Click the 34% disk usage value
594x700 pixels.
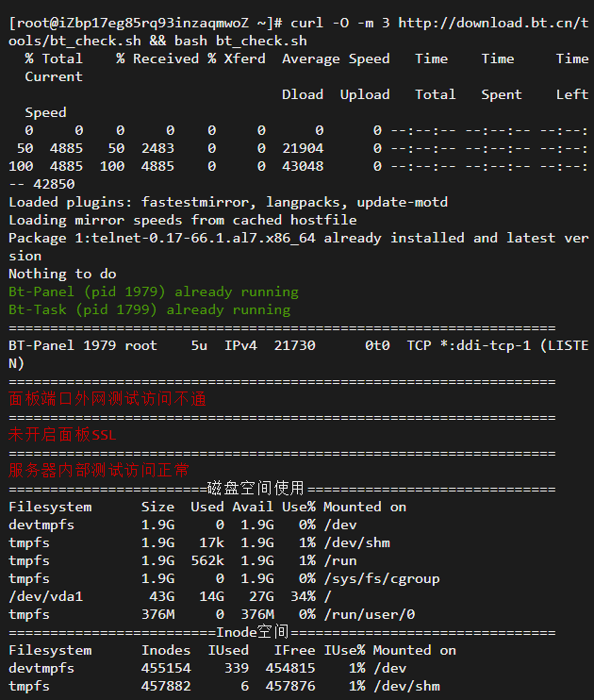pos(303,596)
